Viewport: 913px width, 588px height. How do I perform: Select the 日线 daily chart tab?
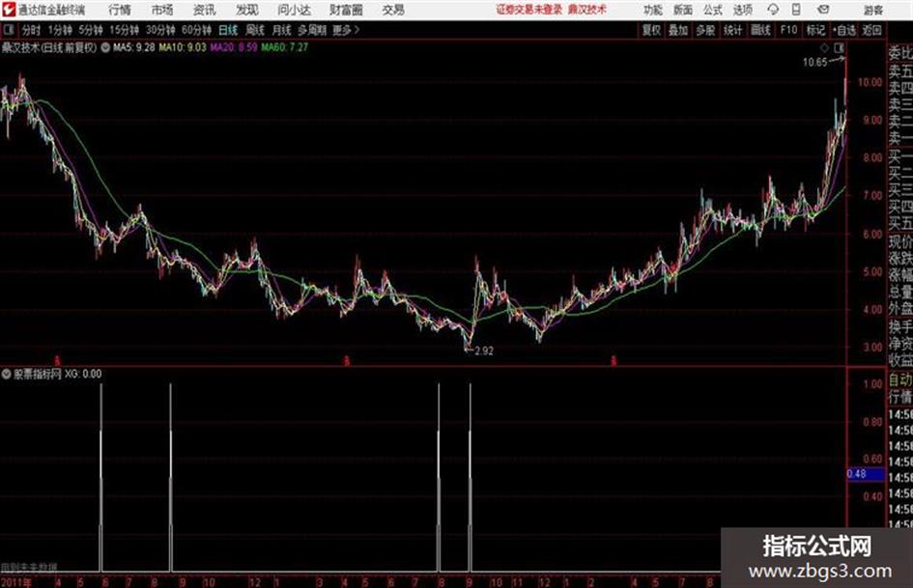[x=228, y=30]
